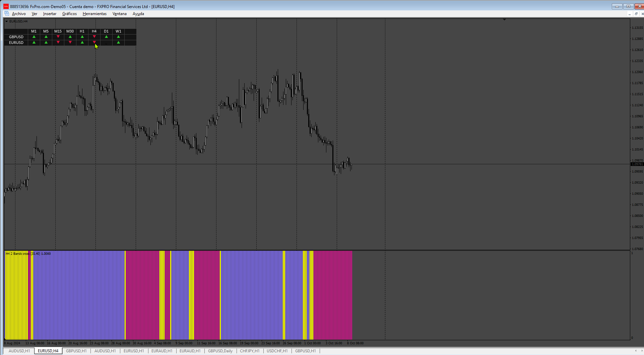Screen dimensions: 644x355
Task: Click the chart shift triangle marker
Action: click(504, 20)
